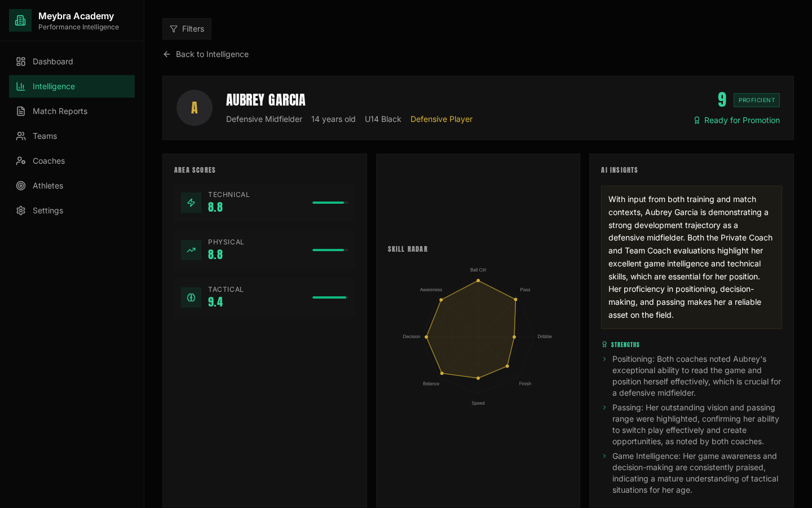Click the Athletes target icon
The width and height of the screenshot is (812, 508).
pos(21,186)
